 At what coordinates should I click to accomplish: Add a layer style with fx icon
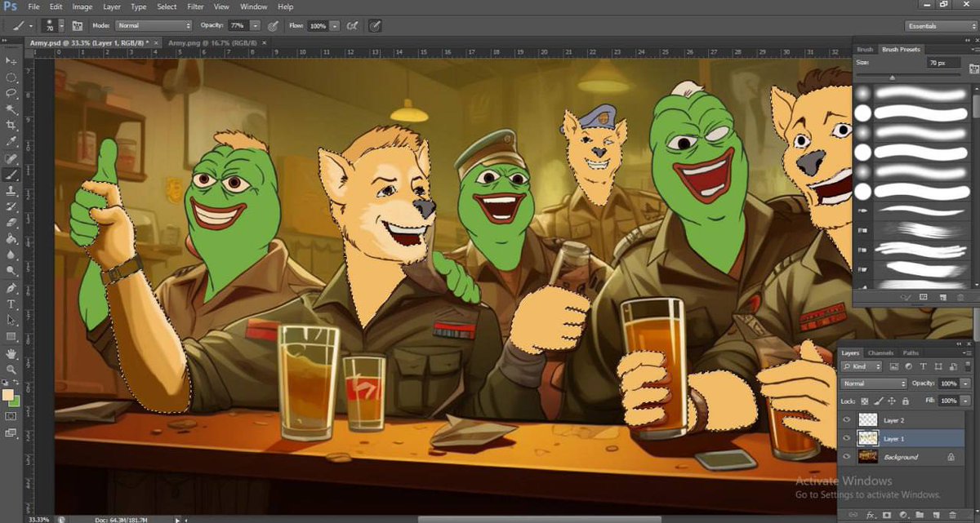tap(871, 515)
